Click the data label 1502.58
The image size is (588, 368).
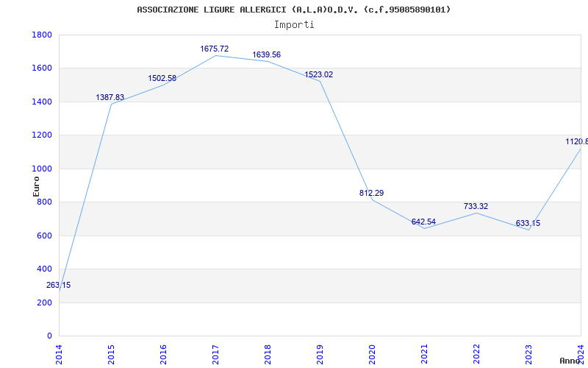(x=162, y=78)
